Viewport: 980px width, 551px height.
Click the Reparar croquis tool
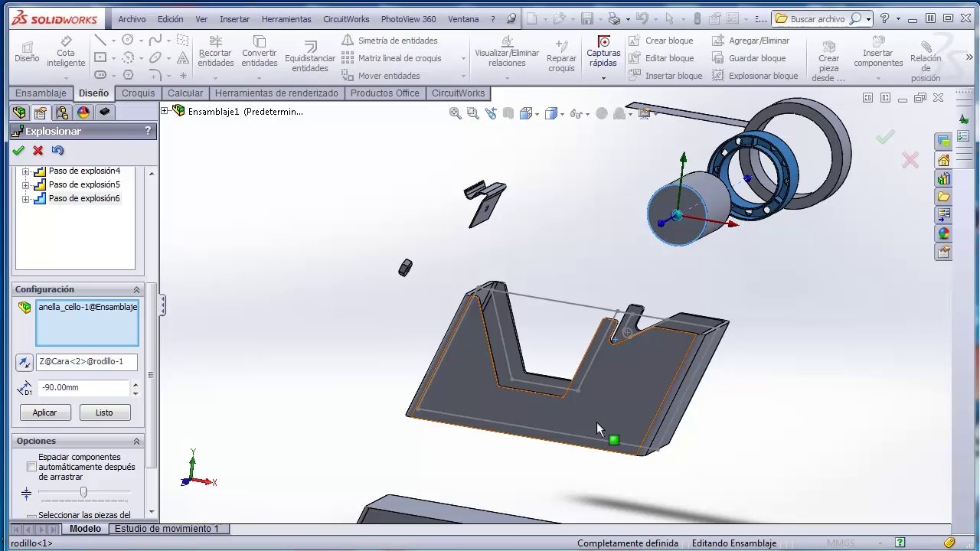(x=561, y=57)
